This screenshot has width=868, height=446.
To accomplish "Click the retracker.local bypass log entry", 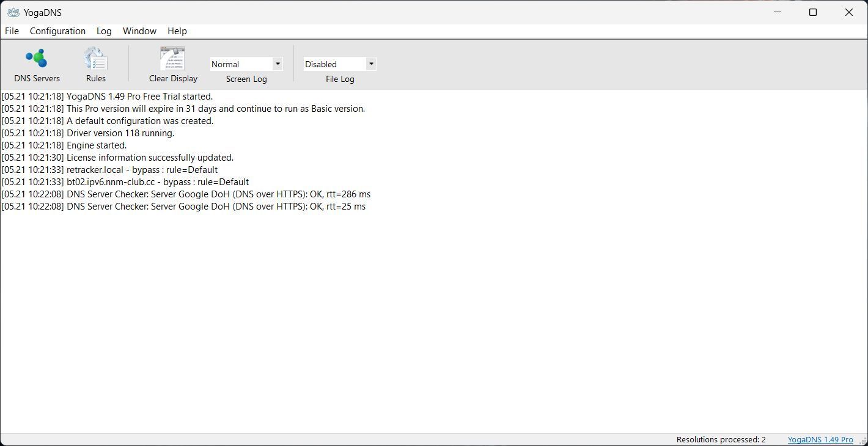I will point(109,170).
